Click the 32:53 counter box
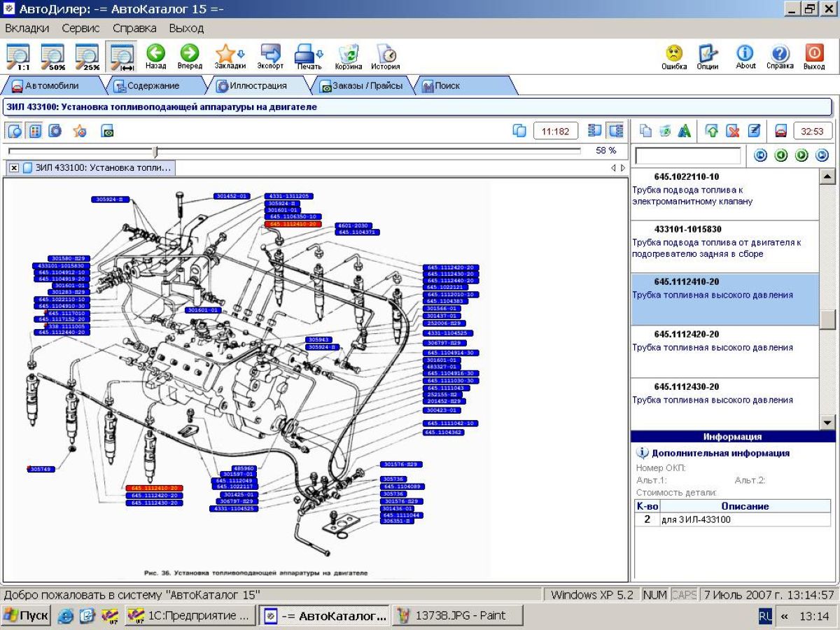This screenshot has width=840, height=630. [813, 131]
